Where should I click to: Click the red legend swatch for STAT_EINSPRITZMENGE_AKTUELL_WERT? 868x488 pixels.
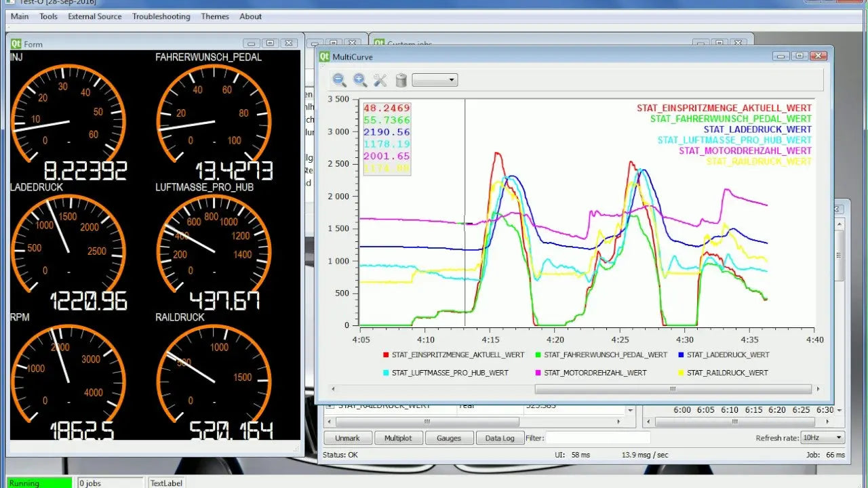[x=385, y=354]
